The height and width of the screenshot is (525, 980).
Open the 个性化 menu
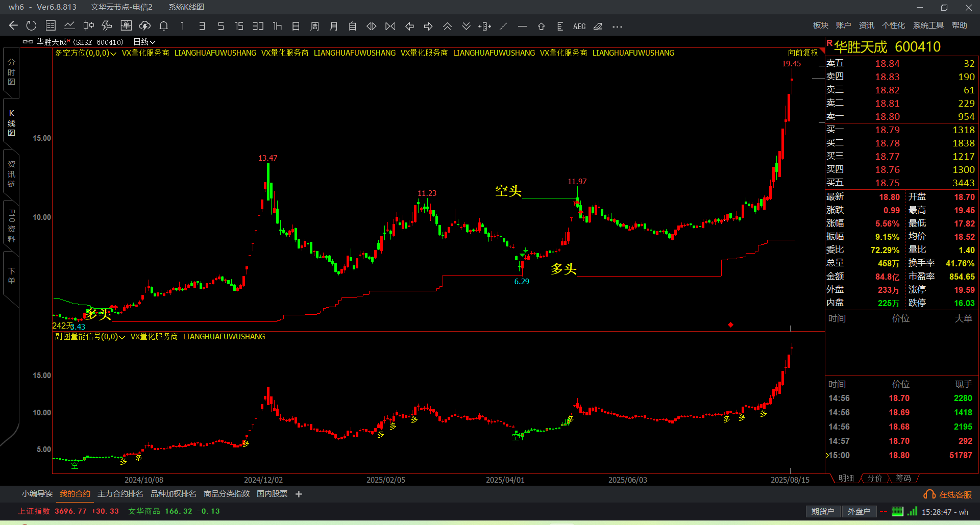(x=894, y=26)
